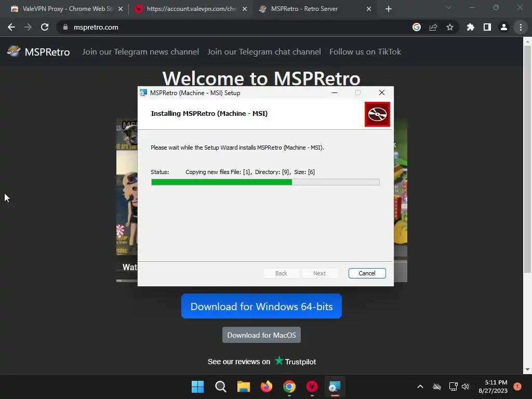Reload the mspretro.com page
This screenshot has width=532, height=399.
pyautogui.click(x=45, y=27)
